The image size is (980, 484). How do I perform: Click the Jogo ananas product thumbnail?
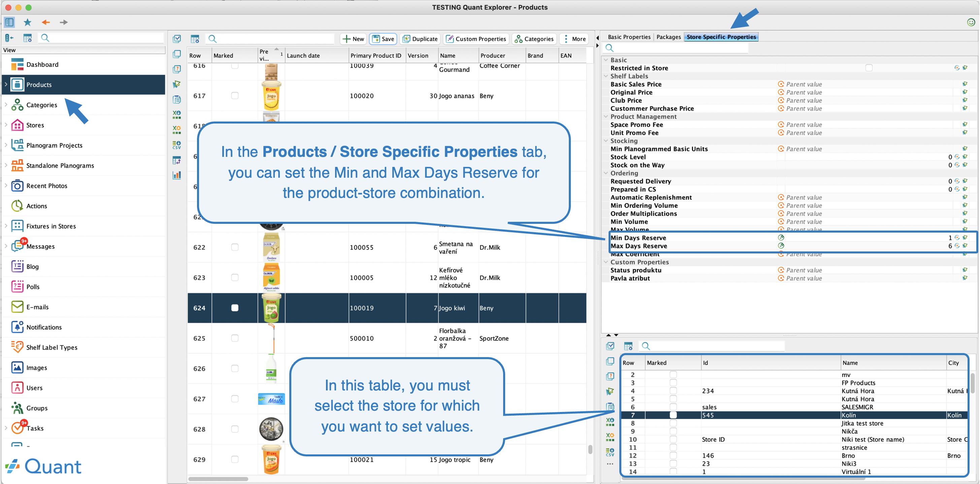click(271, 96)
